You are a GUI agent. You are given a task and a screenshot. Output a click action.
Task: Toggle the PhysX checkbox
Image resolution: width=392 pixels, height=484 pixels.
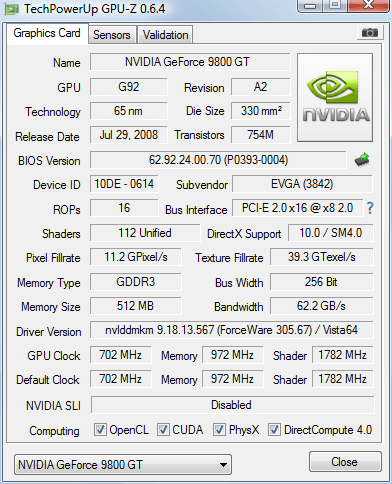tap(219, 430)
